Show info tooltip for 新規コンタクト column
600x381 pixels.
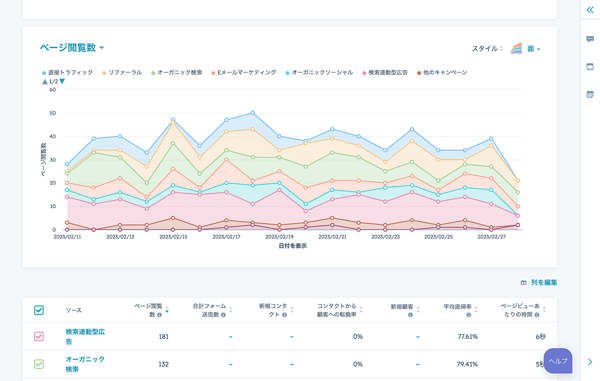284,315
